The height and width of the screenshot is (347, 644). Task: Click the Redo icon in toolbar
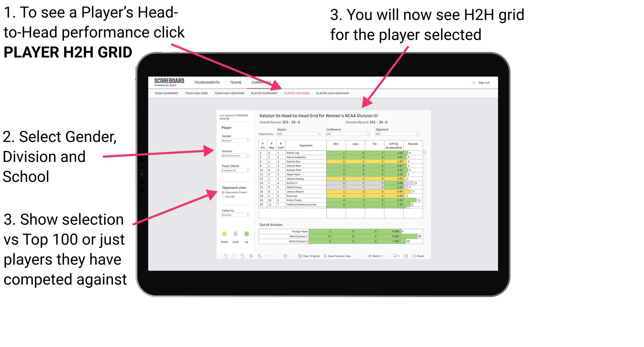(233, 256)
